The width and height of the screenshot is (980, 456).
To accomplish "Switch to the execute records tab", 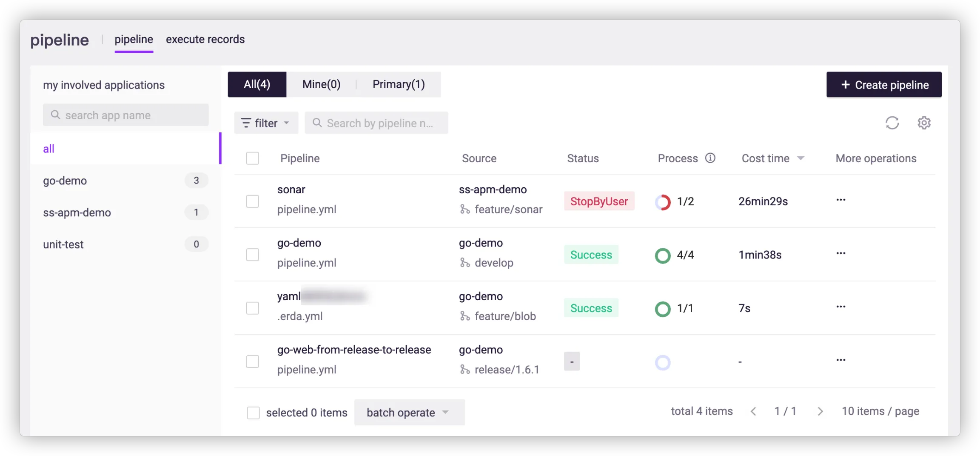I will 205,40.
